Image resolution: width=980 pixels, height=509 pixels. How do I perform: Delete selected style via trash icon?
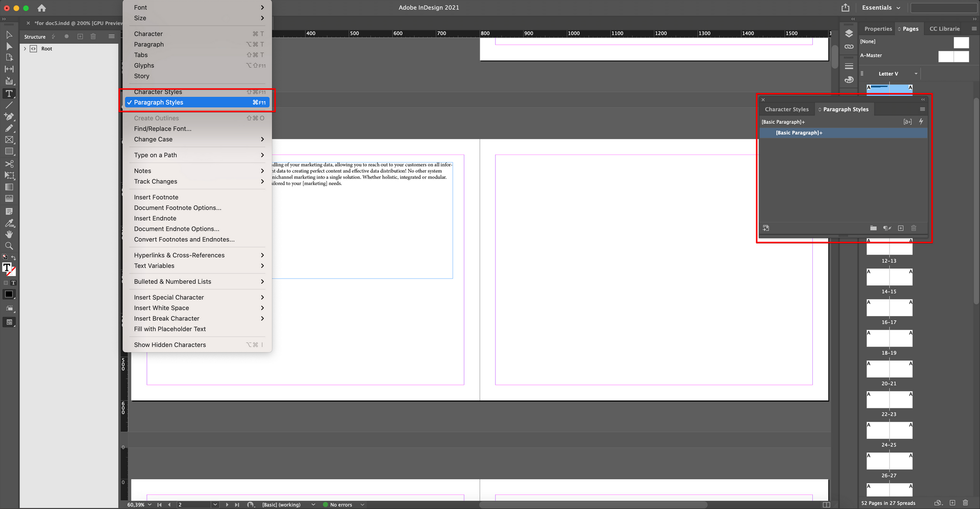click(914, 228)
